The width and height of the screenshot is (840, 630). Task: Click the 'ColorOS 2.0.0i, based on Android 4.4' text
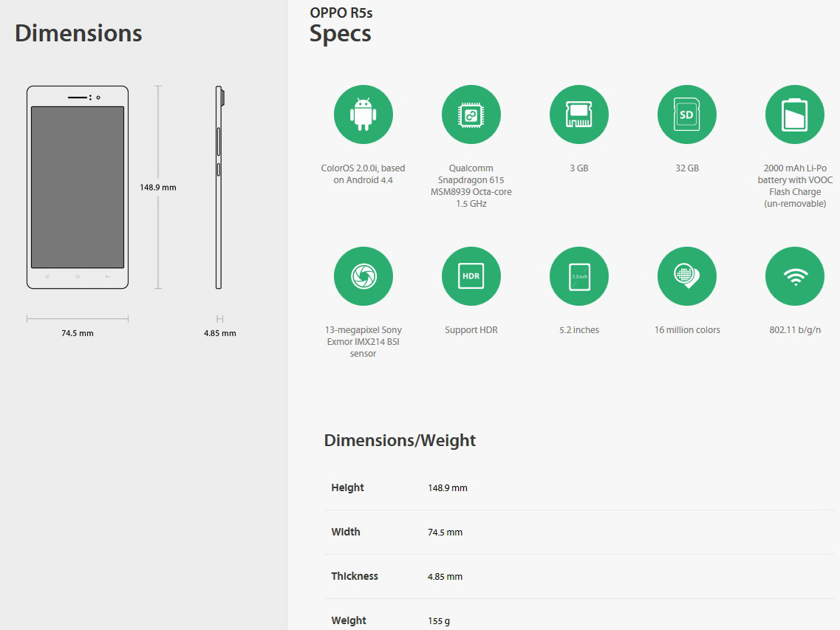click(x=363, y=174)
